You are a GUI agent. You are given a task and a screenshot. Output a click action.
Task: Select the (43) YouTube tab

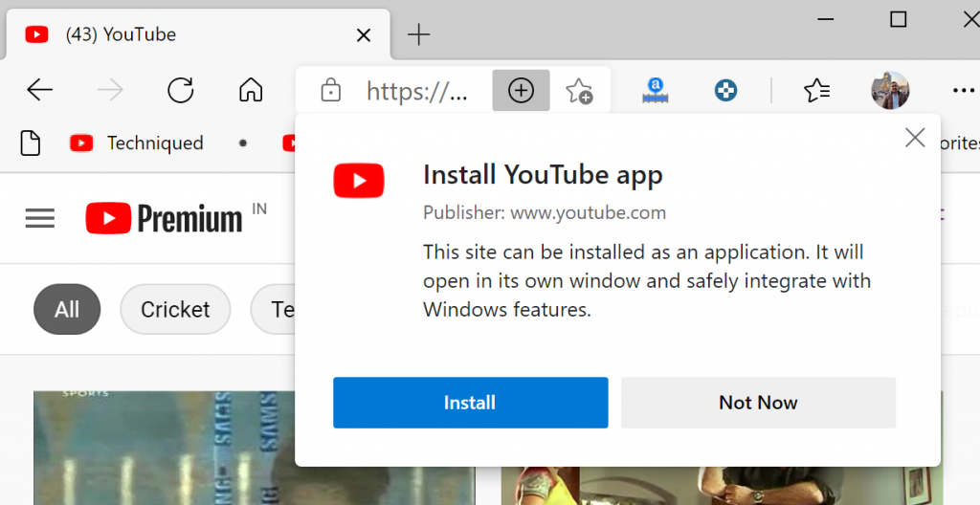[x=198, y=34]
